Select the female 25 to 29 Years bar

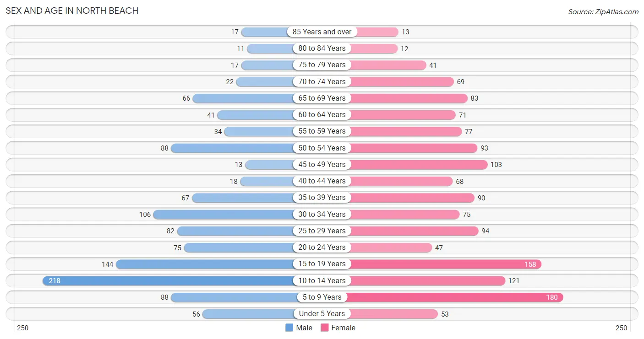(x=414, y=231)
